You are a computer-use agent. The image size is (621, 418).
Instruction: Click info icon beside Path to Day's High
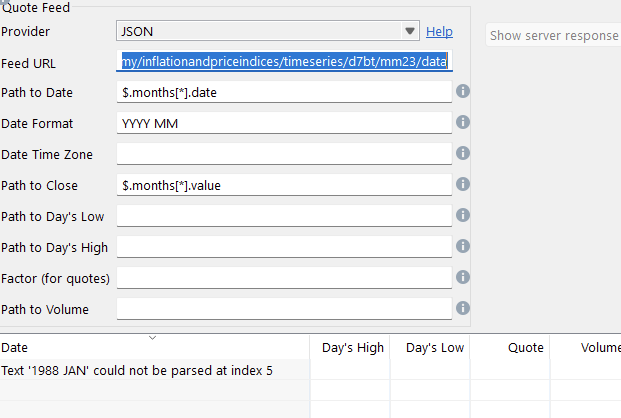click(x=463, y=247)
